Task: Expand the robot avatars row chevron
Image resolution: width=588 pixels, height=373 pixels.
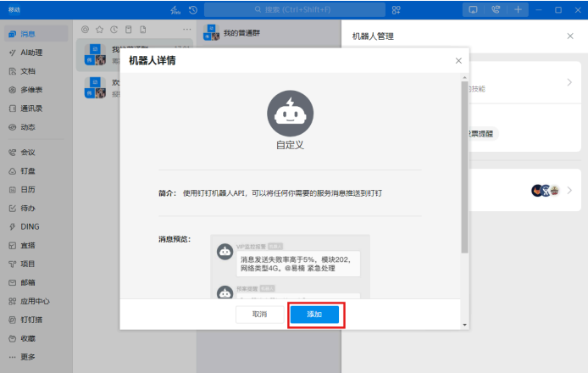Action: tap(569, 190)
